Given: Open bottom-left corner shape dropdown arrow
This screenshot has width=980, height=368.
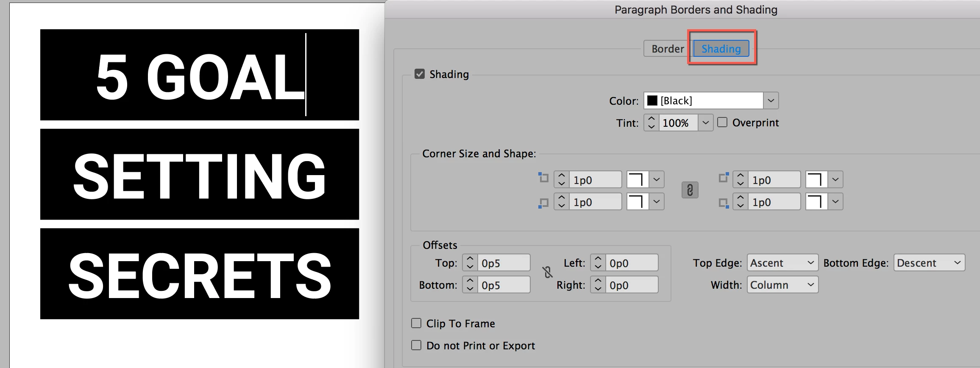Looking at the screenshot, I should (657, 201).
